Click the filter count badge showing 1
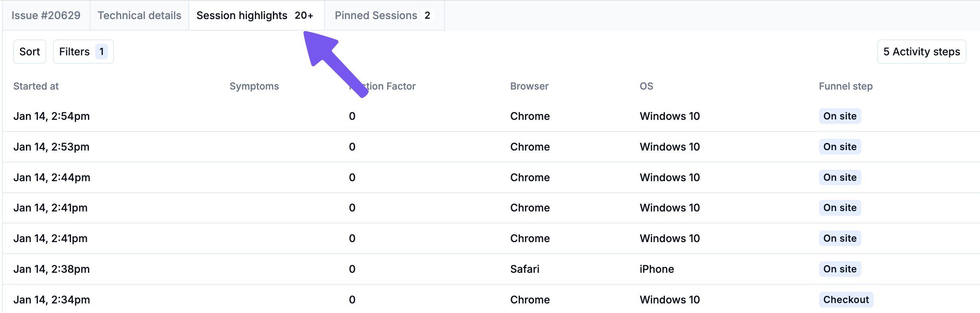The image size is (980, 313). [102, 52]
